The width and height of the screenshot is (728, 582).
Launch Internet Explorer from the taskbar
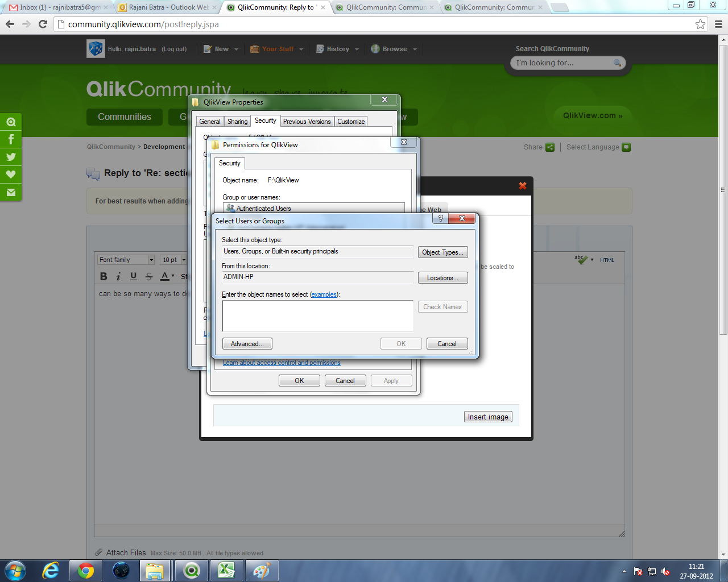point(51,570)
